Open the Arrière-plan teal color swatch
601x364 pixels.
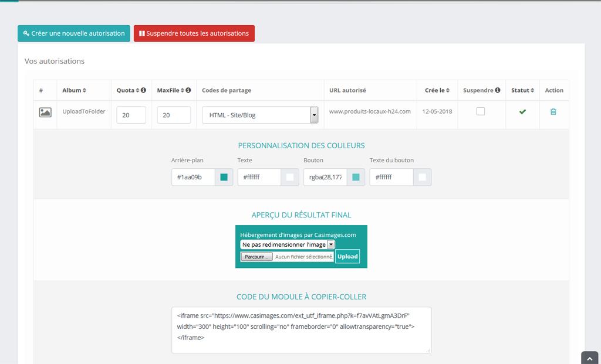tap(224, 177)
